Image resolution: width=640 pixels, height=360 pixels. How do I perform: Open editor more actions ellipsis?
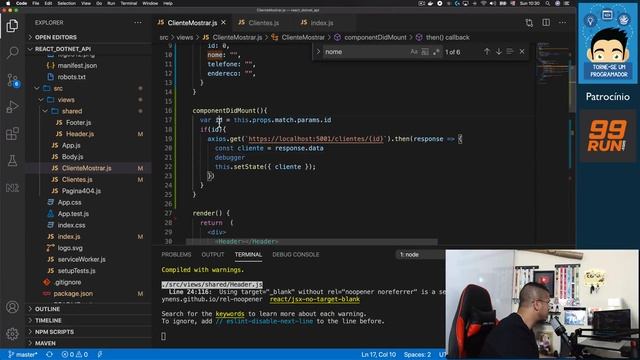pos(562,22)
